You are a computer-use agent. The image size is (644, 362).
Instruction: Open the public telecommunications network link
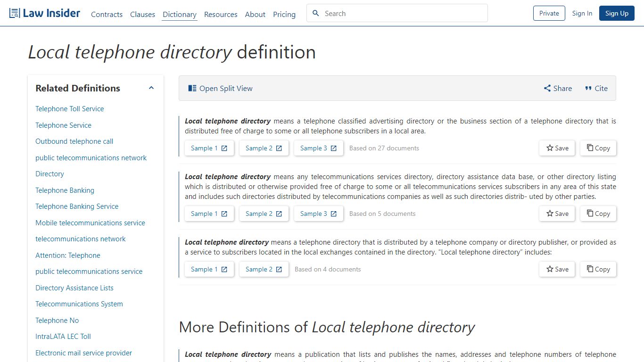pos(91,158)
